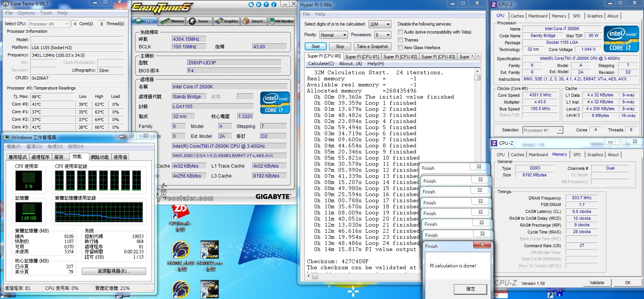The width and height of the screenshot is (644, 299).
Task: Switch to the EasyTune6 CPU tab
Action: (145, 21)
